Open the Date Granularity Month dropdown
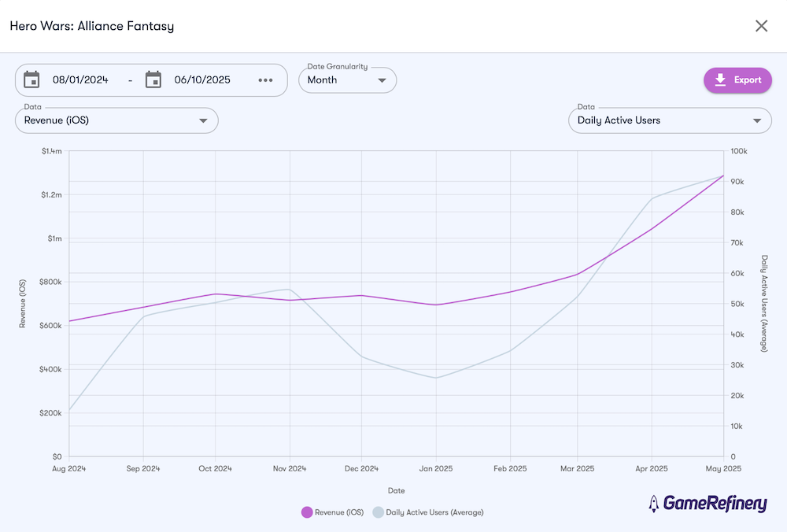The height and width of the screenshot is (532, 787). tap(347, 80)
